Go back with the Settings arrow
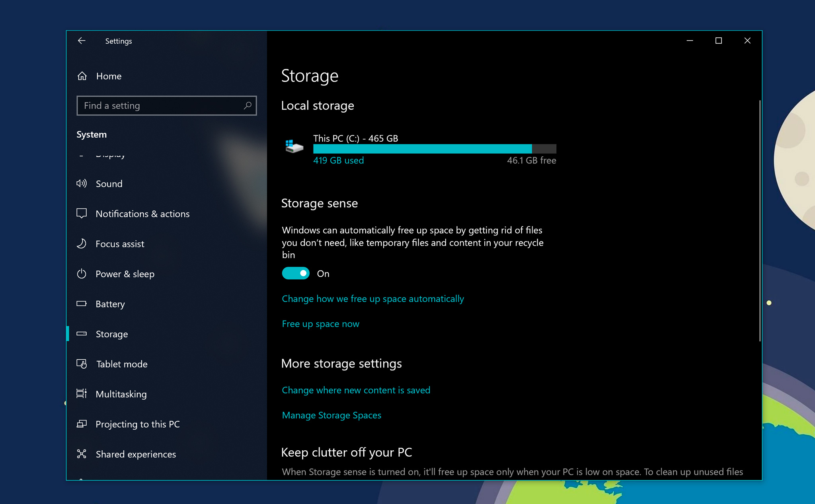 82,41
